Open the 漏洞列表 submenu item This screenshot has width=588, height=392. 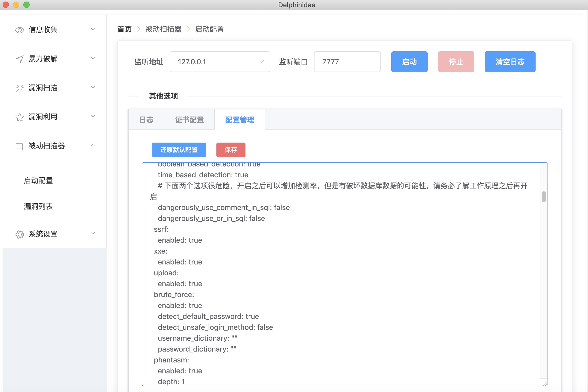pyautogui.click(x=38, y=206)
